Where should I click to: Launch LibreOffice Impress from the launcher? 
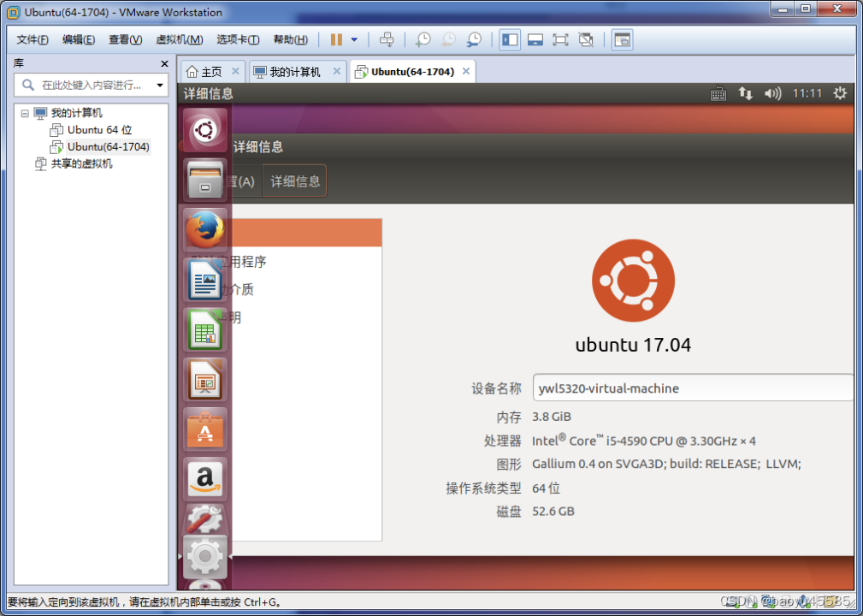[204, 380]
